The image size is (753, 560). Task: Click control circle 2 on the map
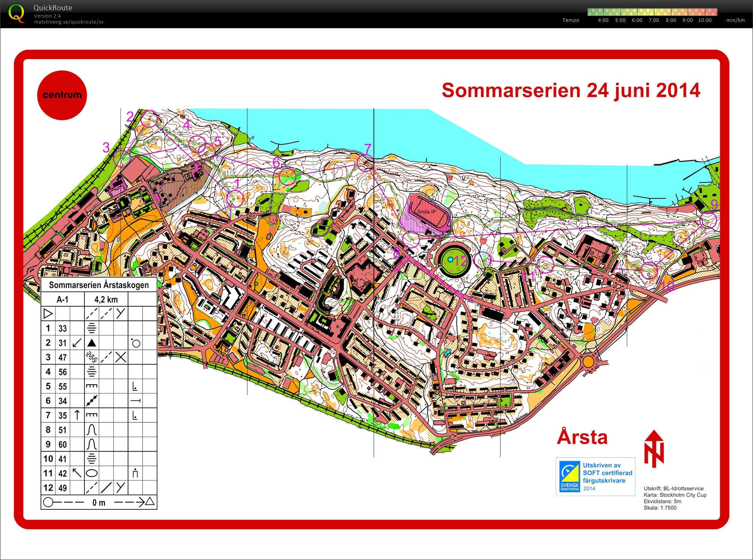click(x=149, y=119)
